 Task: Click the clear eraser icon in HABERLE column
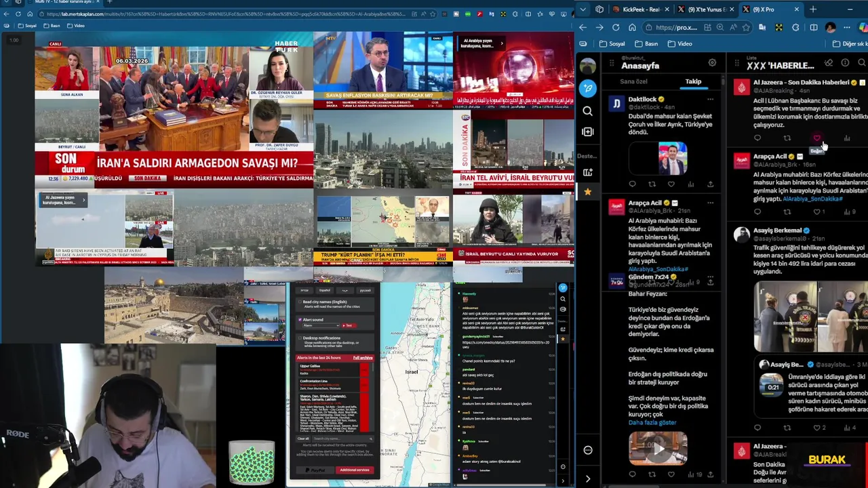[x=829, y=62]
